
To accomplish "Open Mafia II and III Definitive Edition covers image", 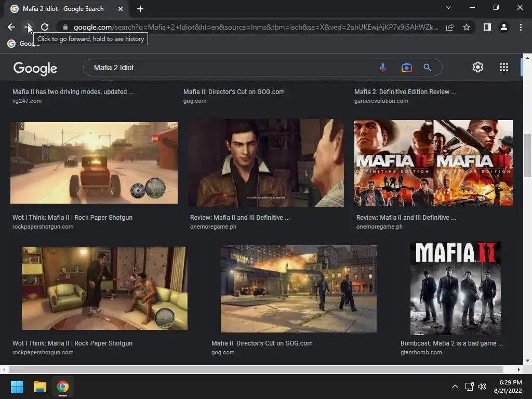I will [x=433, y=163].
